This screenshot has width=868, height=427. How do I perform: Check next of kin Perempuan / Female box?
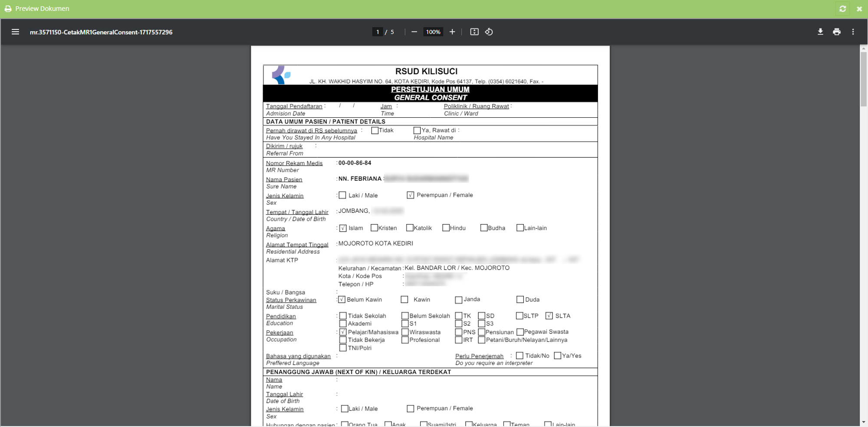[411, 409]
